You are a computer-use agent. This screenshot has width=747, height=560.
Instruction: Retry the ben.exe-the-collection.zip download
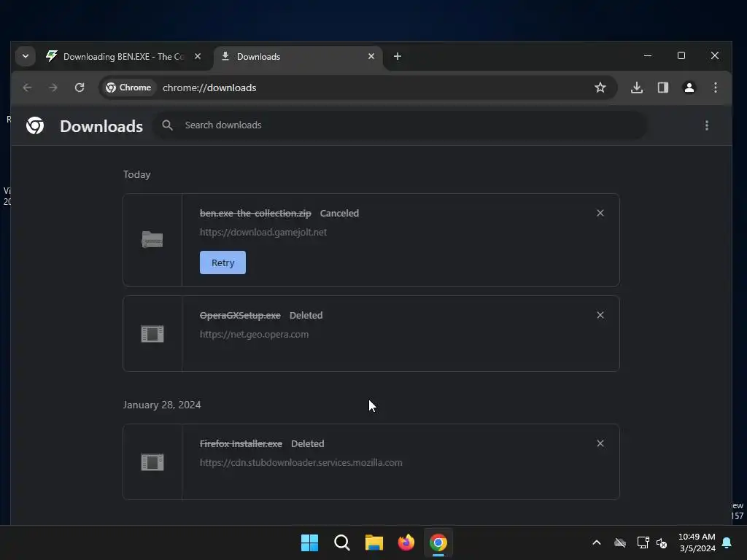click(223, 262)
